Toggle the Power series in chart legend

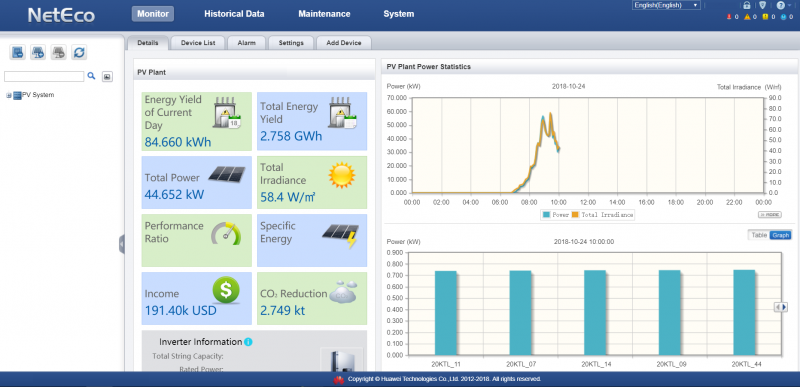[556, 215]
